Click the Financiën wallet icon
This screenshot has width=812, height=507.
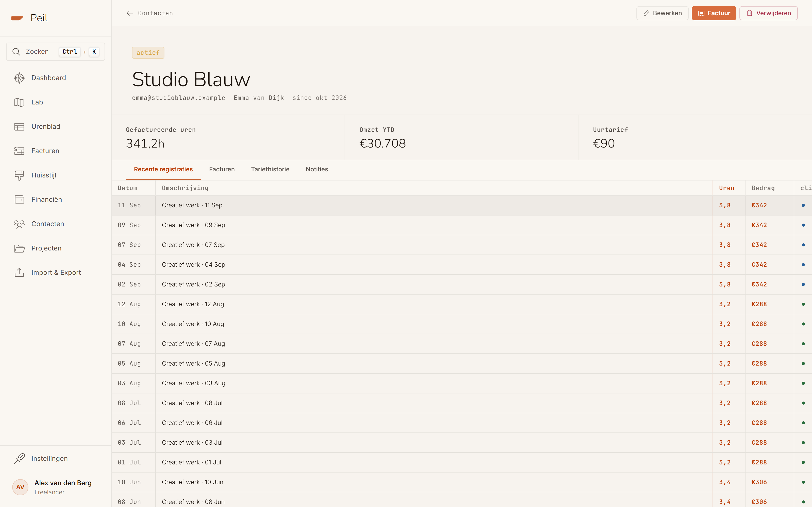coord(19,200)
